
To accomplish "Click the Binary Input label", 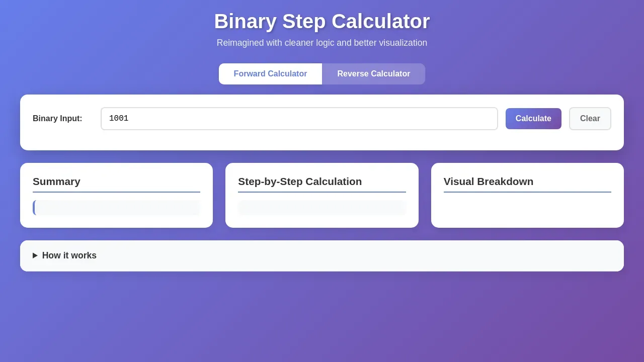I will (x=57, y=119).
